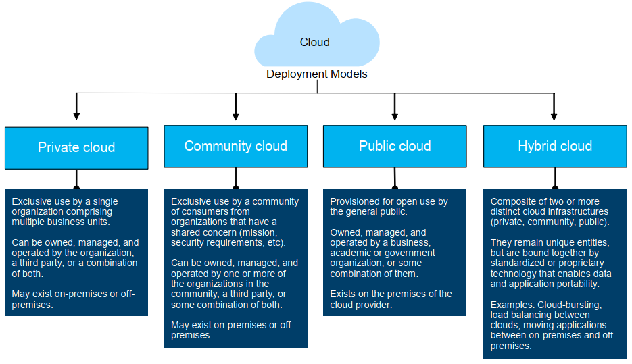Select the Public cloud box
The image size is (632, 364).
(395, 146)
